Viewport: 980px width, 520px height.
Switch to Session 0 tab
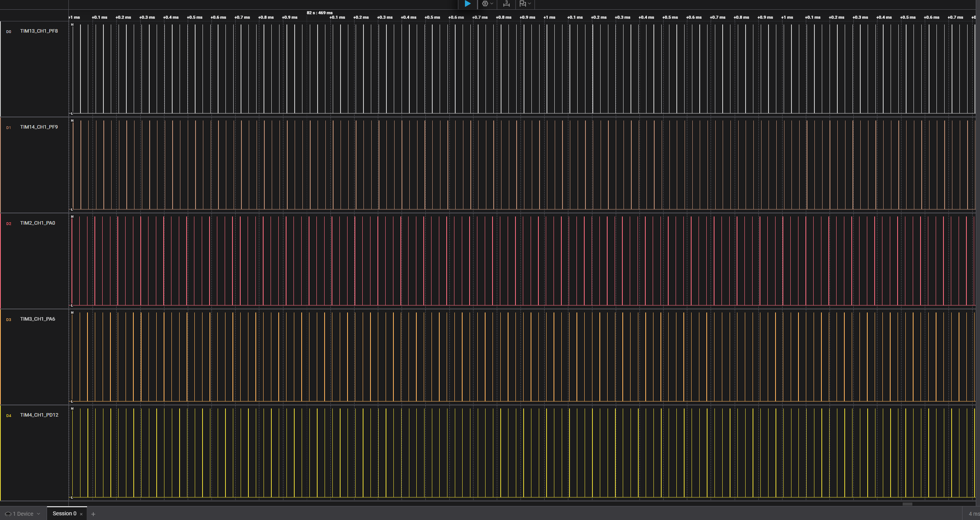click(x=64, y=513)
